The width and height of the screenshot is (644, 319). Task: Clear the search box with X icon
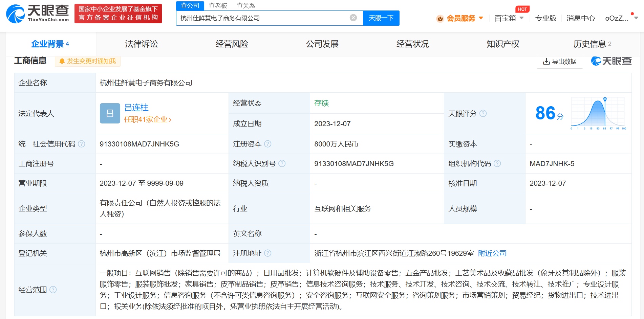click(353, 18)
